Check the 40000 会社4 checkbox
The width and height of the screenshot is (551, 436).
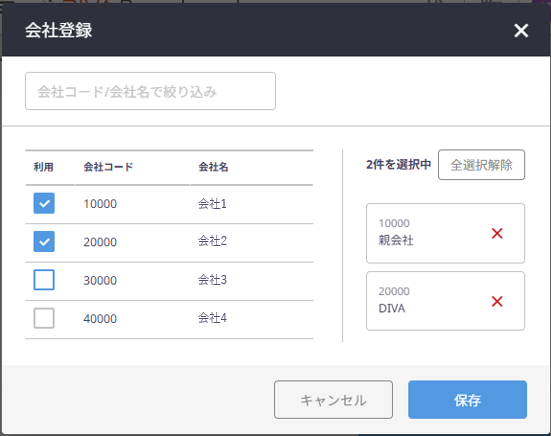(44, 318)
